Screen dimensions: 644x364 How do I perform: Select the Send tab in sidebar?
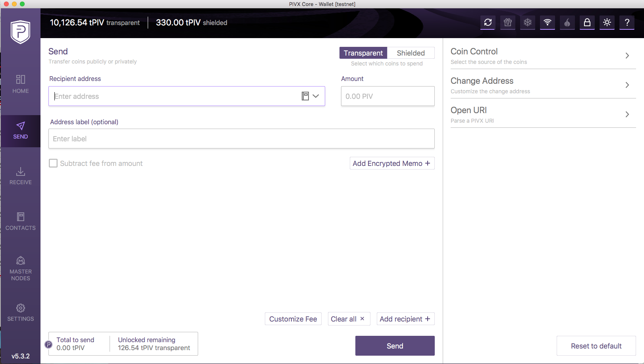point(21,131)
